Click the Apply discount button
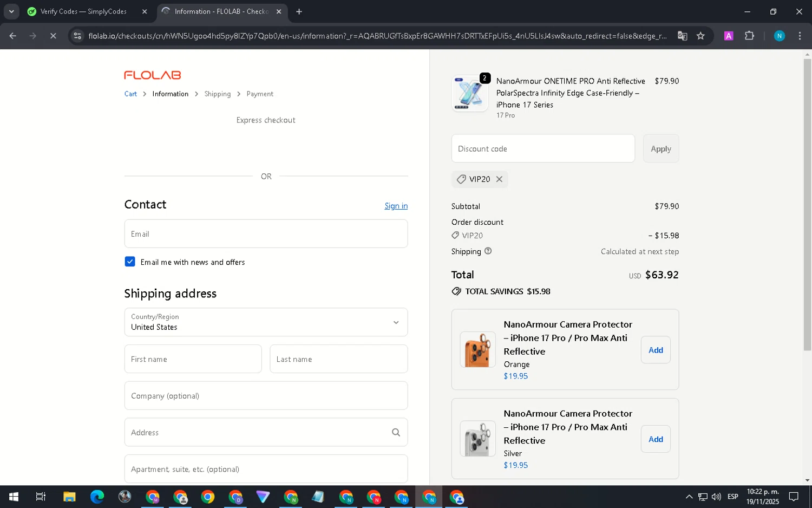812x508 pixels. pyautogui.click(x=661, y=148)
